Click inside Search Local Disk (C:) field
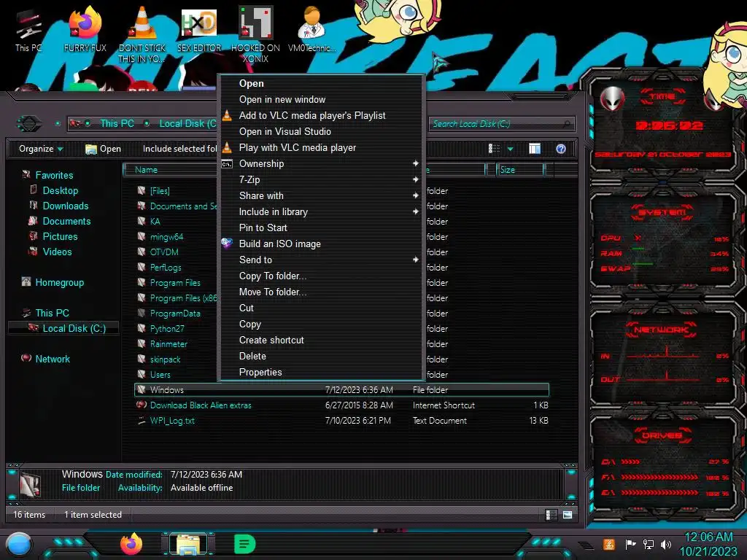 click(502, 124)
